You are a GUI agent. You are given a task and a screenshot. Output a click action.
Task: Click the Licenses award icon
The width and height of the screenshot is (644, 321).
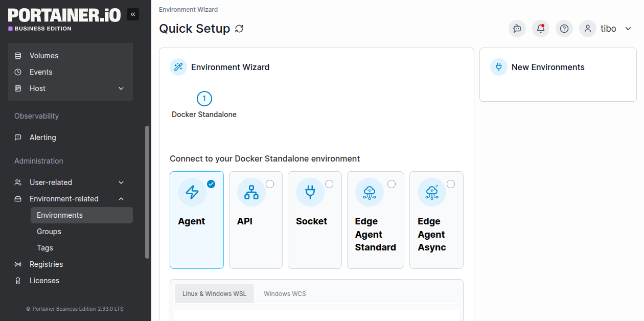(x=18, y=281)
